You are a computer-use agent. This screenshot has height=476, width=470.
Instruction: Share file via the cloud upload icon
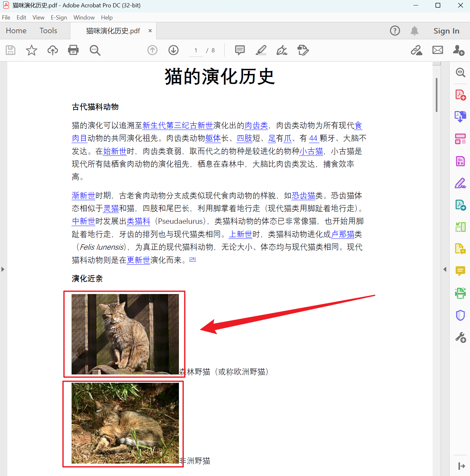[52, 50]
